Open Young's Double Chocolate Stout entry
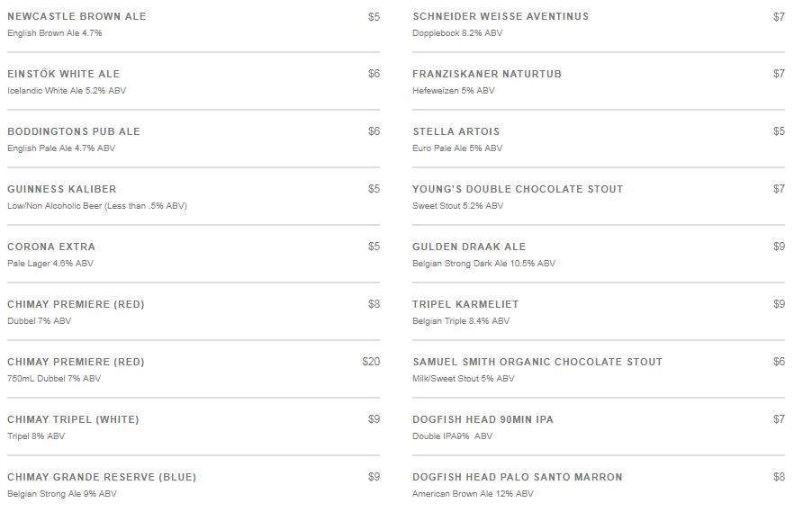 518,189
